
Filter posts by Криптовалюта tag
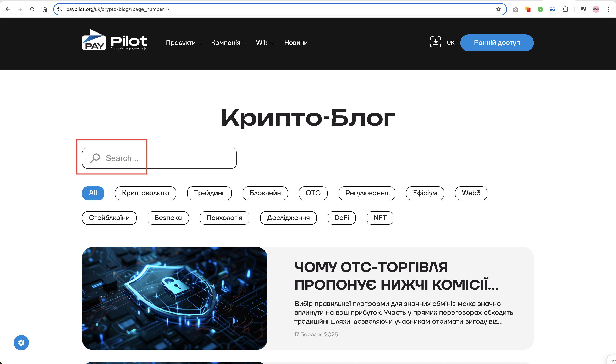(145, 193)
